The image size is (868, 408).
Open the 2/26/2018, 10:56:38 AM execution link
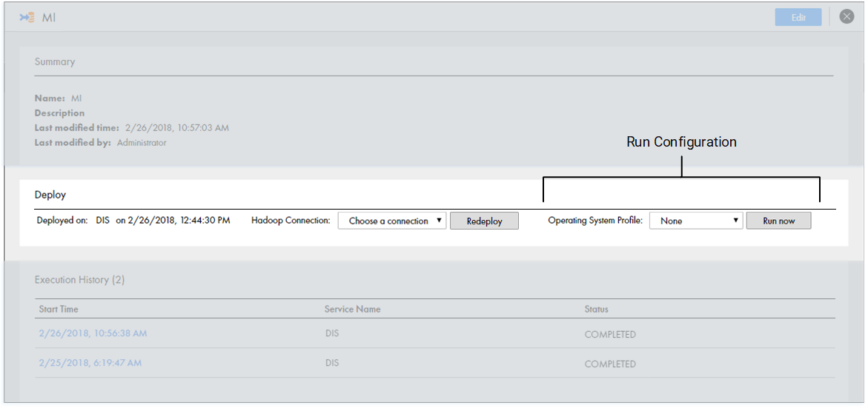[93, 333]
